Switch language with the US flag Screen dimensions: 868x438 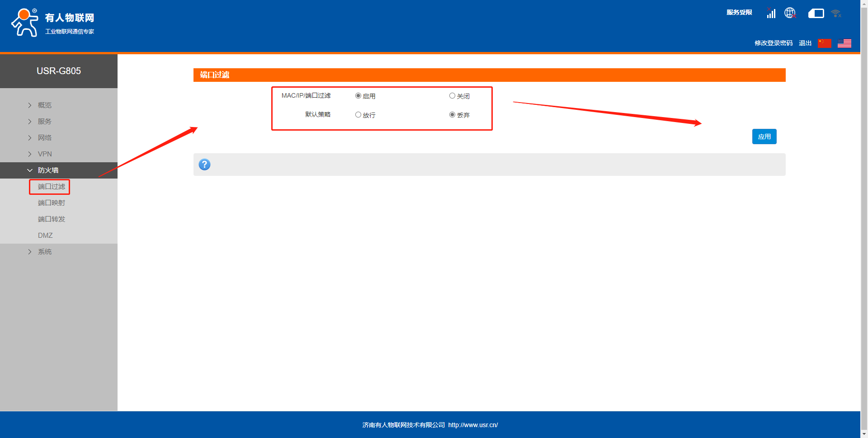844,43
